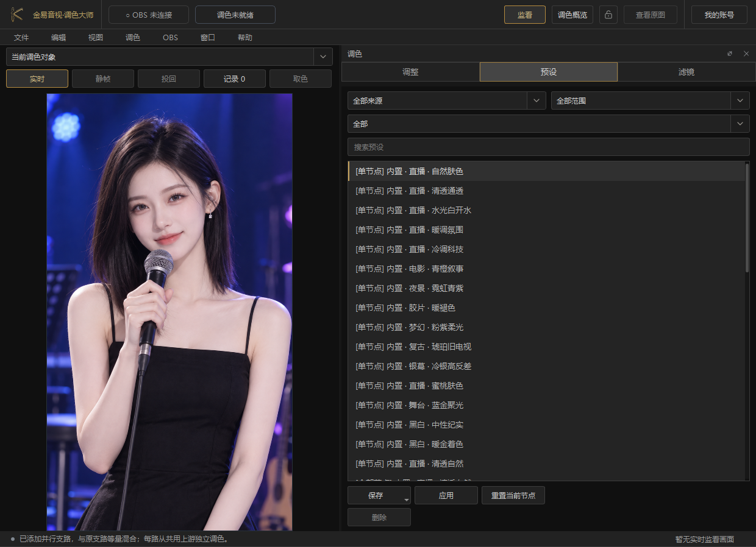Viewport: 756px width, 547px height.
Task: Open 调色概览 overview
Action: [572, 15]
